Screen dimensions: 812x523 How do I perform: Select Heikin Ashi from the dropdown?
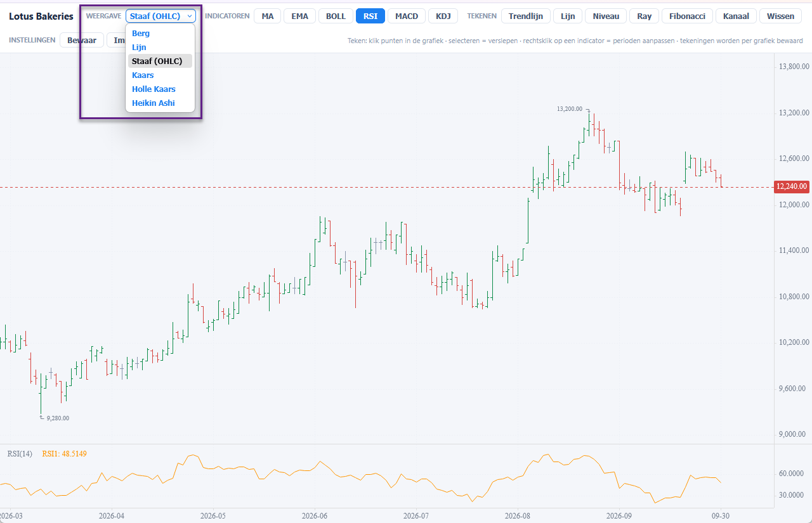coord(160,103)
